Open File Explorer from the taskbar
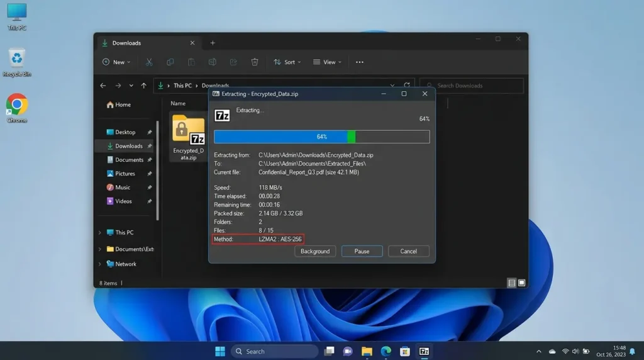 click(367, 351)
